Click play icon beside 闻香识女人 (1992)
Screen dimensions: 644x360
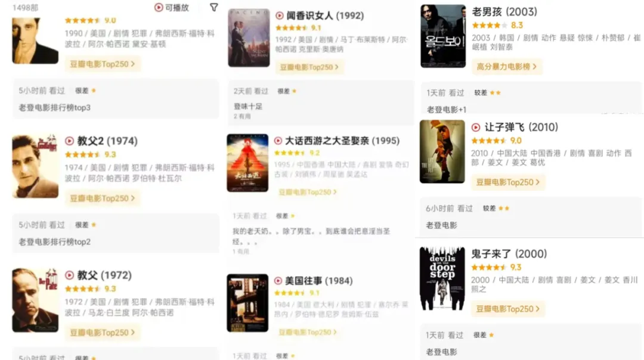[280, 15]
